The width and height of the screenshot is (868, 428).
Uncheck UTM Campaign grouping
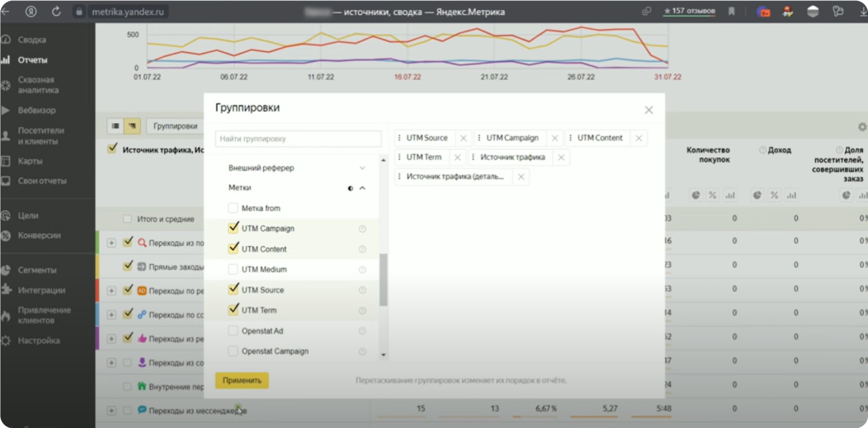pos(233,228)
